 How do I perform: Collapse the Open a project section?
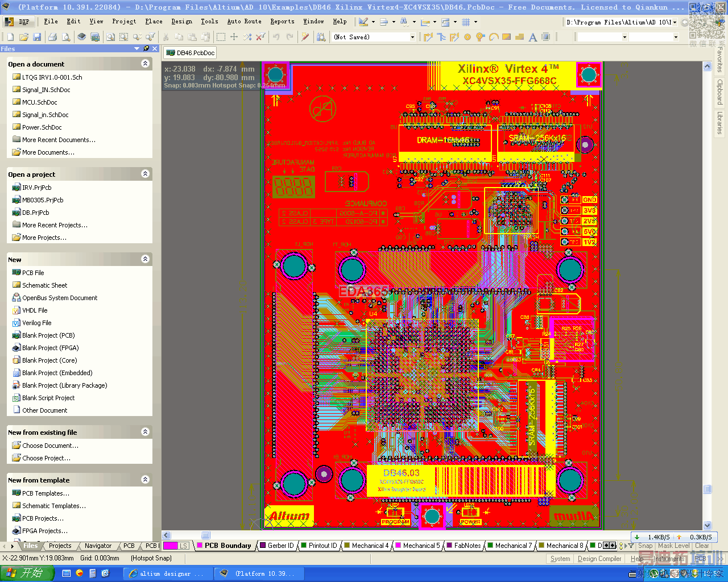[145, 174]
